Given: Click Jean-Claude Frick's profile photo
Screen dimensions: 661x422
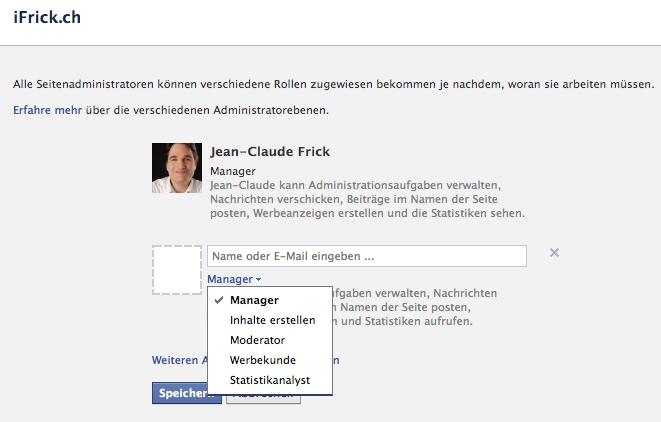Looking at the screenshot, I should (x=177, y=168).
